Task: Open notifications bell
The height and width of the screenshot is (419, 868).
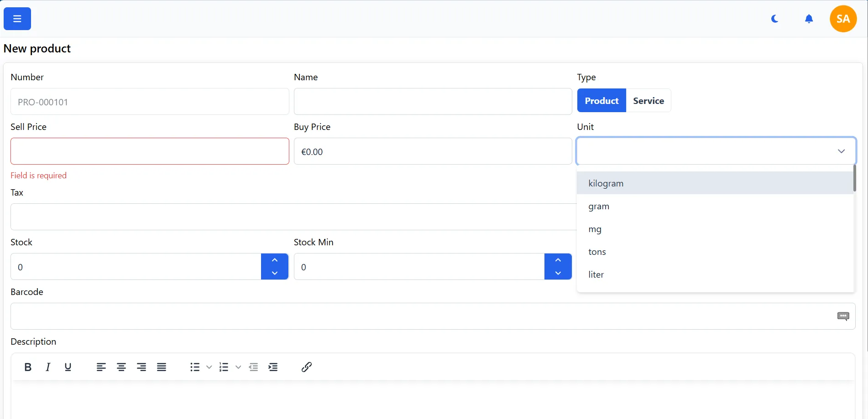Action: coord(809,19)
